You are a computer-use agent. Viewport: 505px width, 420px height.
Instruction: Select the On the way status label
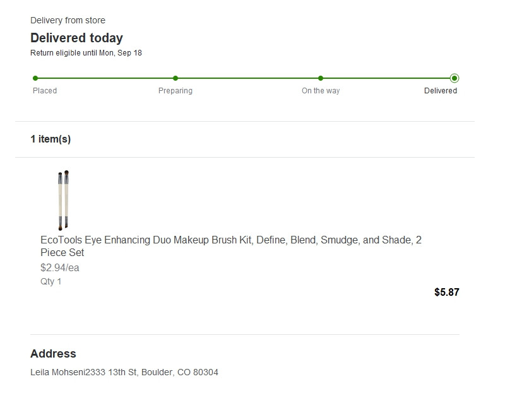pos(321,91)
